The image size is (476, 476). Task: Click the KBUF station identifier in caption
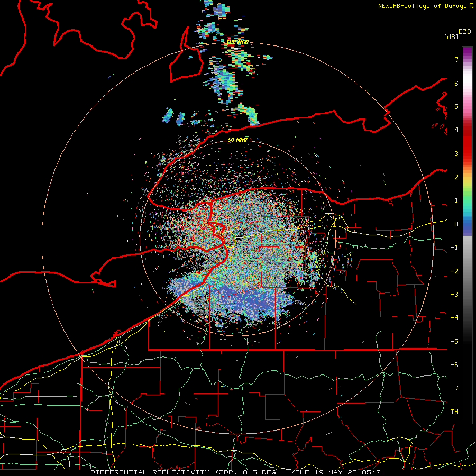coord(300,472)
